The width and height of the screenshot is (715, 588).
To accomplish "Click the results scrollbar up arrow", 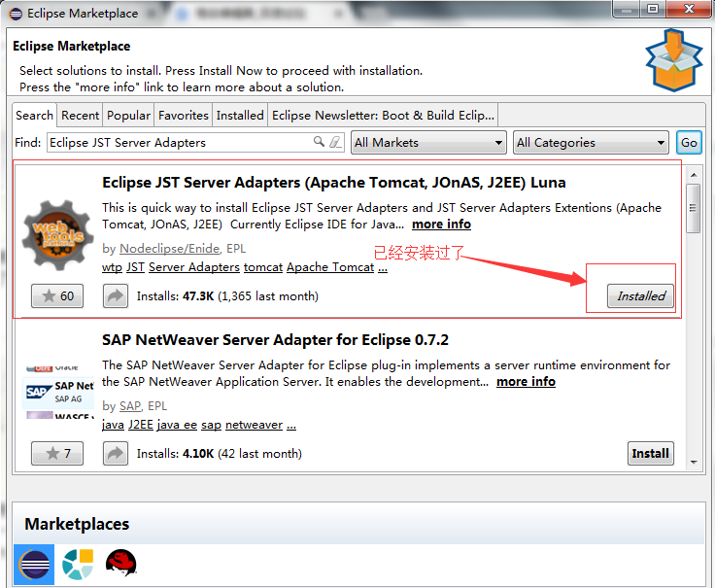I will click(x=694, y=175).
